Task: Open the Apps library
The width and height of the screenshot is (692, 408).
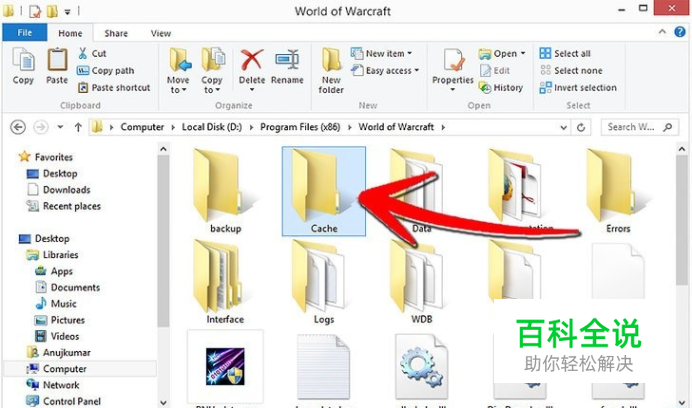Action: [x=54, y=271]
